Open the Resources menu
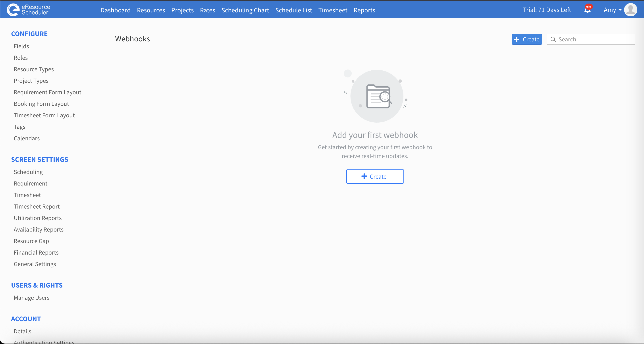 pos(151,10)
